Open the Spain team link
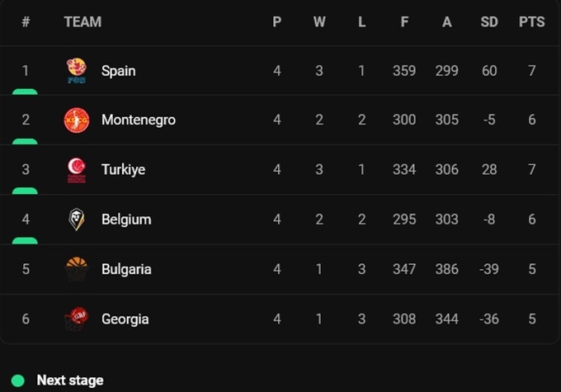 coord(118,71)
